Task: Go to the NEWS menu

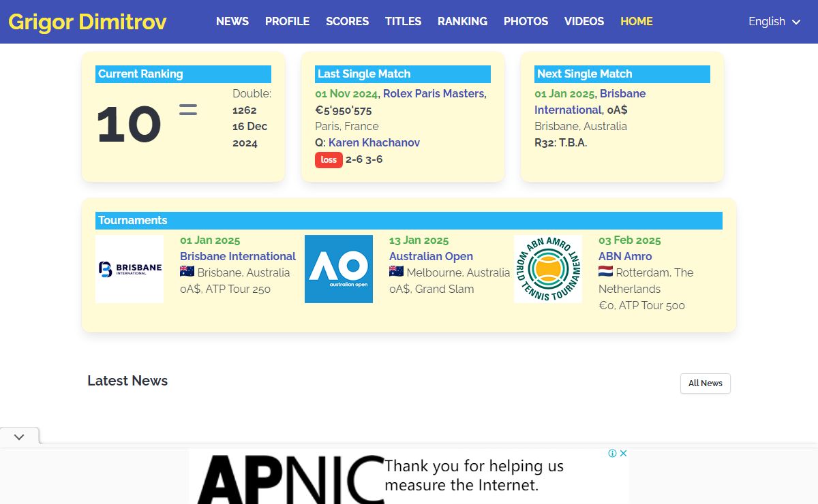Action: (232, 22)
